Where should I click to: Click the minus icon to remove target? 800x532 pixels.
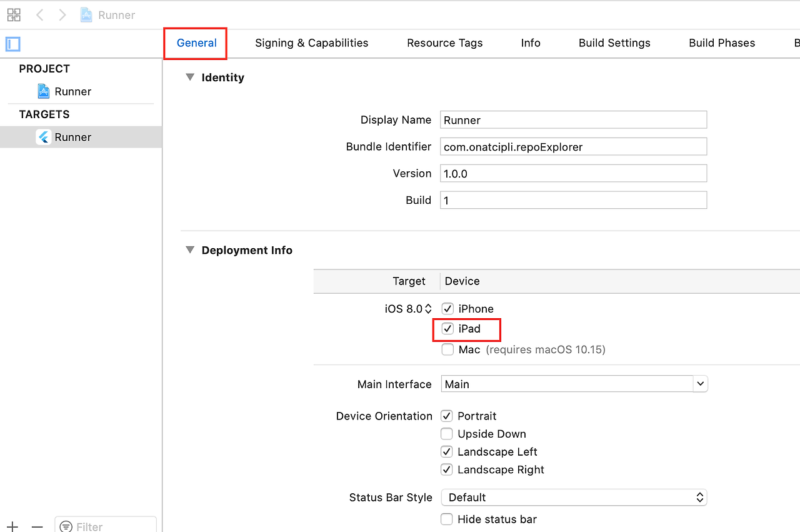coord(37,527)
